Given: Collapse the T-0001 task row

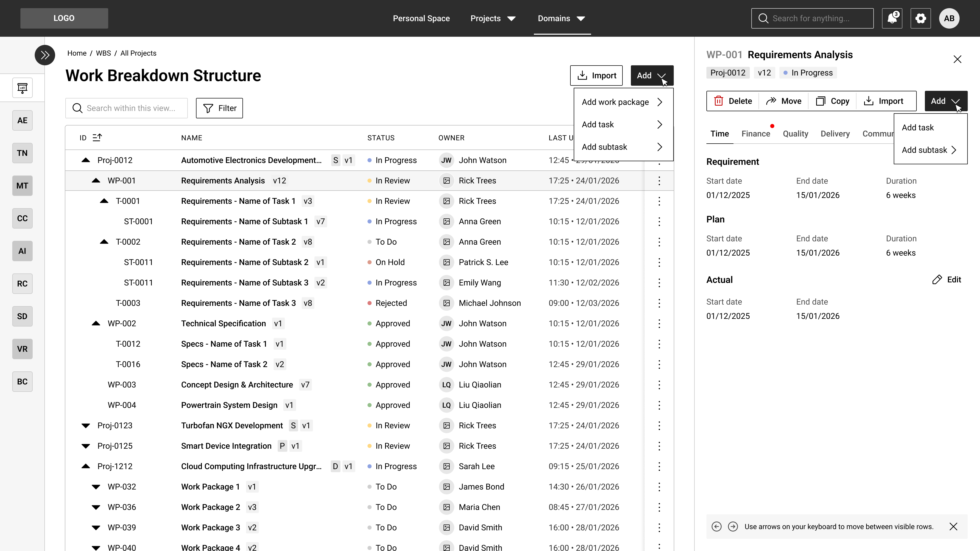Looking at the screenshot, I should pyautogui.click(x=104, y=201).
